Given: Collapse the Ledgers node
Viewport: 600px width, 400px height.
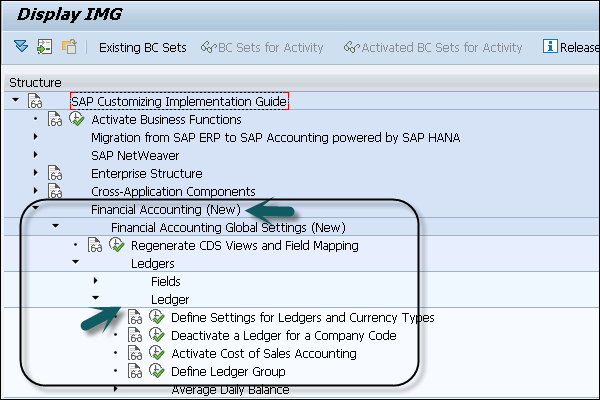Looking at the screenshot, I should pyautogui.click(x=75, y=264).
